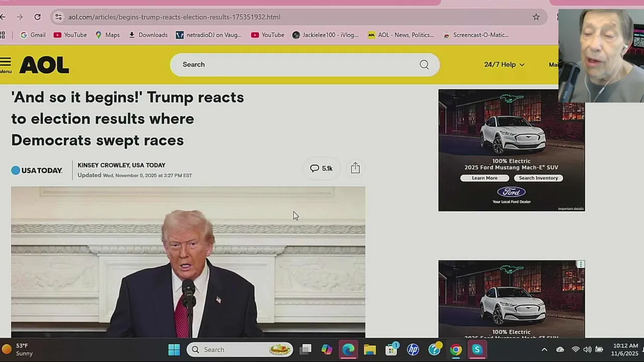Open File Explorer from the taskbar

370,349
